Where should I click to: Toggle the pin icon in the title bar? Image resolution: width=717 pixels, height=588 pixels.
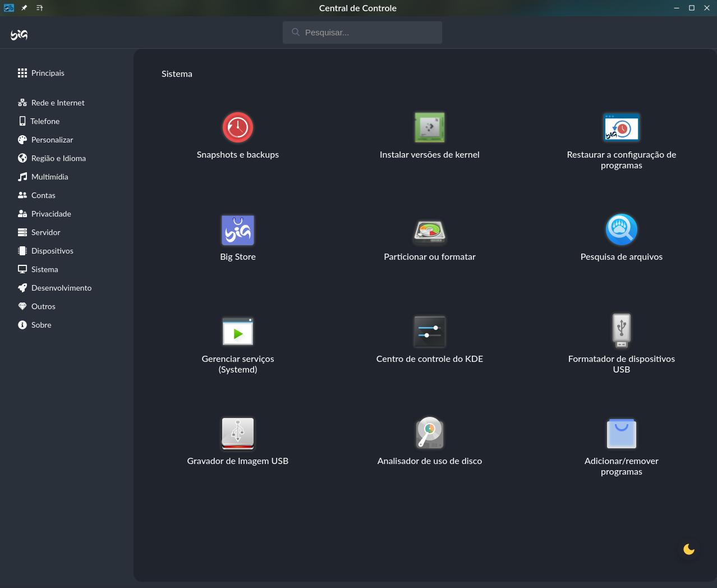(24, 8)
